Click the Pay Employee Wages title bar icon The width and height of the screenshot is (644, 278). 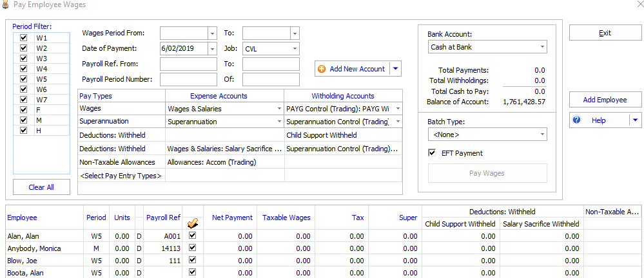[6, 5]
